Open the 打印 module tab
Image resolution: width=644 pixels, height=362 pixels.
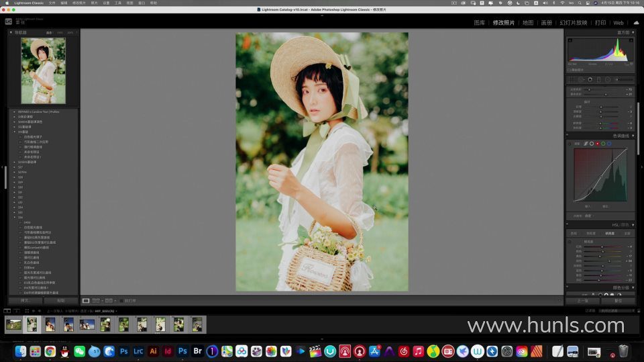click(600, 23)
